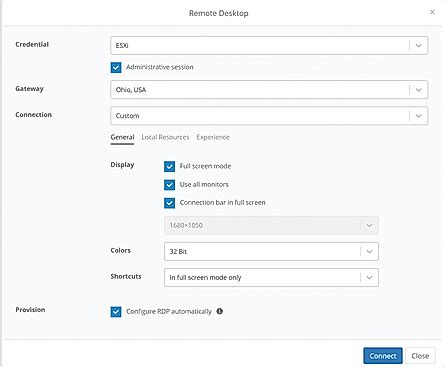Open the Gateway dropdown showing Ohio, USA
Screen dimensions: 444x368
pos(269,90)
